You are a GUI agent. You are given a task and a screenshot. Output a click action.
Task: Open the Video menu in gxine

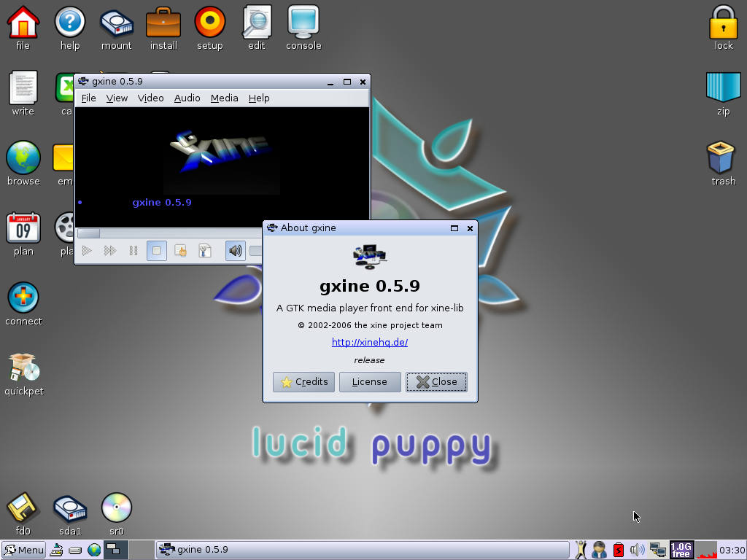pos(150,98)
